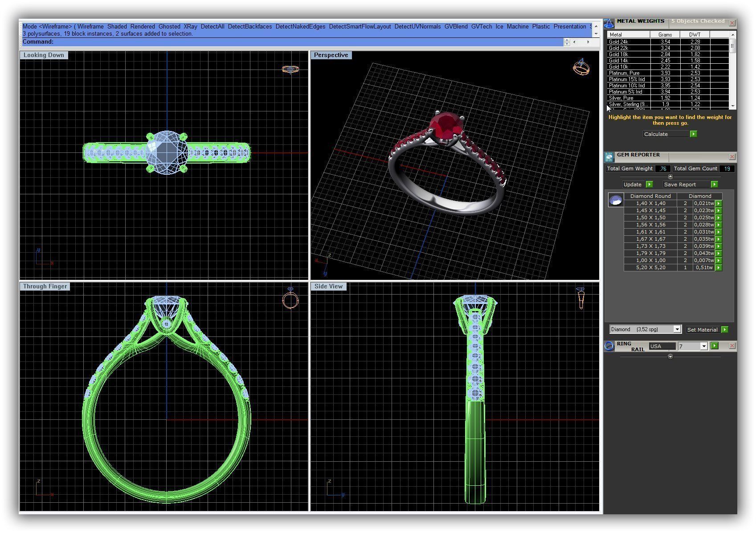Click green arrow for 1,56 X 1,56 gem row
Viewport: 756px width, 533px height.
coord(719,225)
